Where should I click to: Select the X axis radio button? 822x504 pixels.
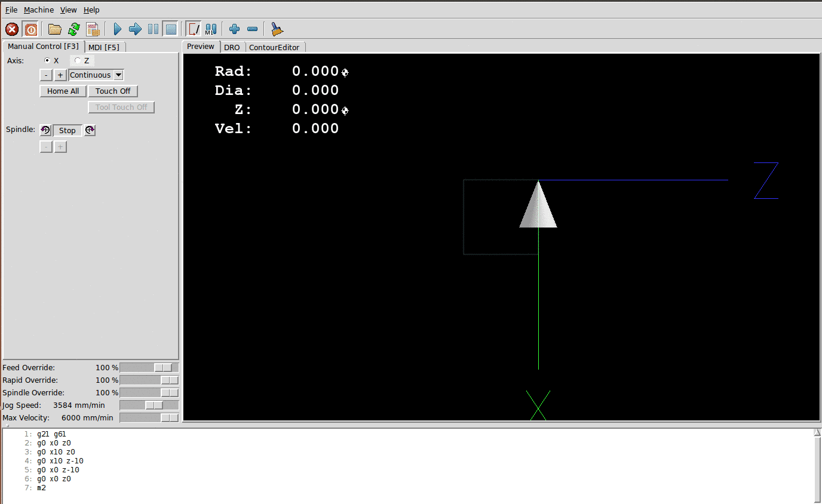point(48,60)
